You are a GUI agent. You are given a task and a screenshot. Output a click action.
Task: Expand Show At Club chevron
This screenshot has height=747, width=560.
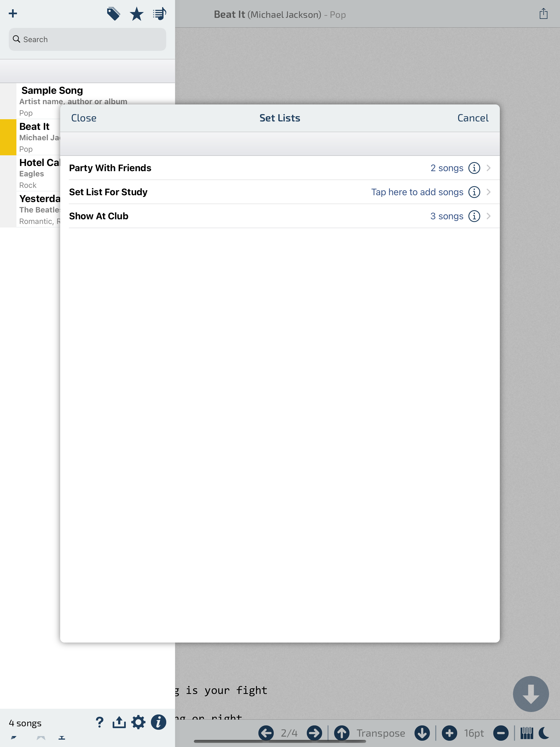(488, 216)
